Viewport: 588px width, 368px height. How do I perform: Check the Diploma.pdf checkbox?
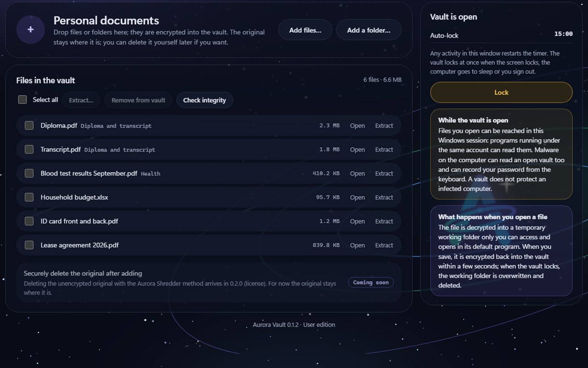[29, 126]
